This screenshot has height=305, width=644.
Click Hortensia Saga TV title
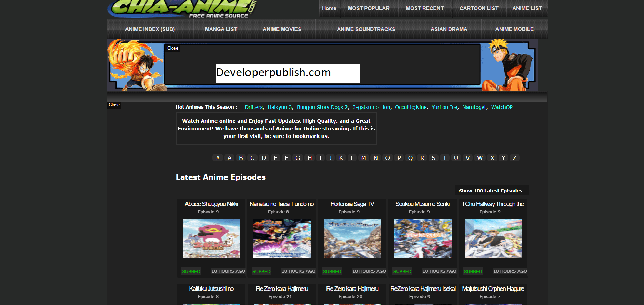352,204
